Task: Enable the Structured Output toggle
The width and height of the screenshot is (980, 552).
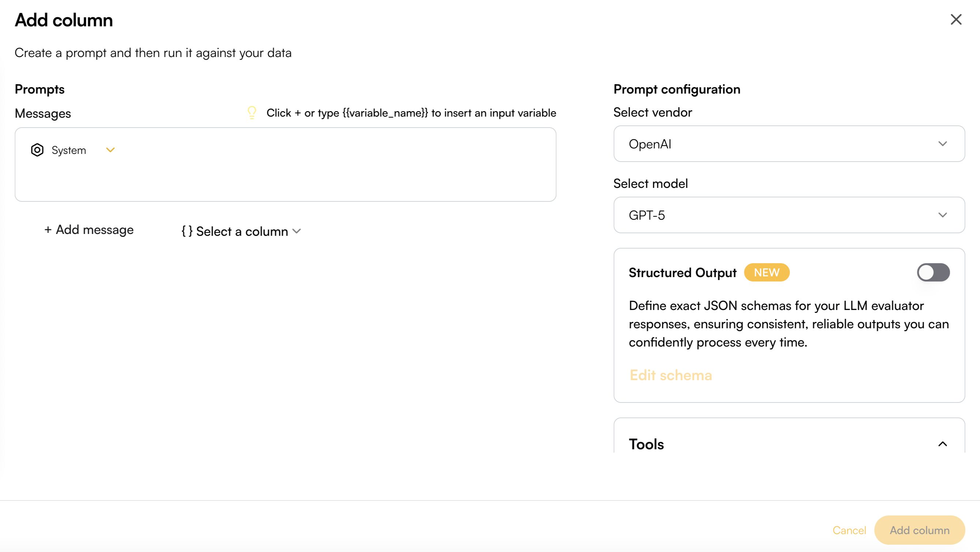Action: point(933,272)
